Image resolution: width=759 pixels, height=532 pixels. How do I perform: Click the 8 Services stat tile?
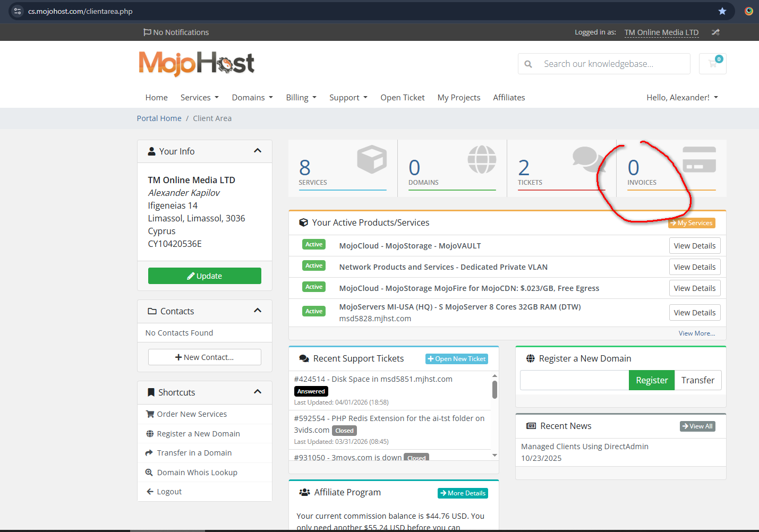click(x=343, y=168)
